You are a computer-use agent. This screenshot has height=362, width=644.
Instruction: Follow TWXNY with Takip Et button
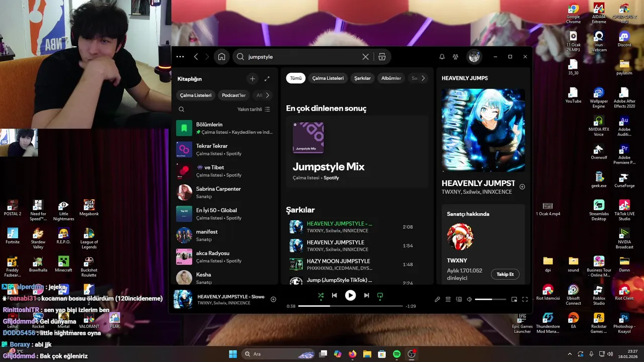505,274
